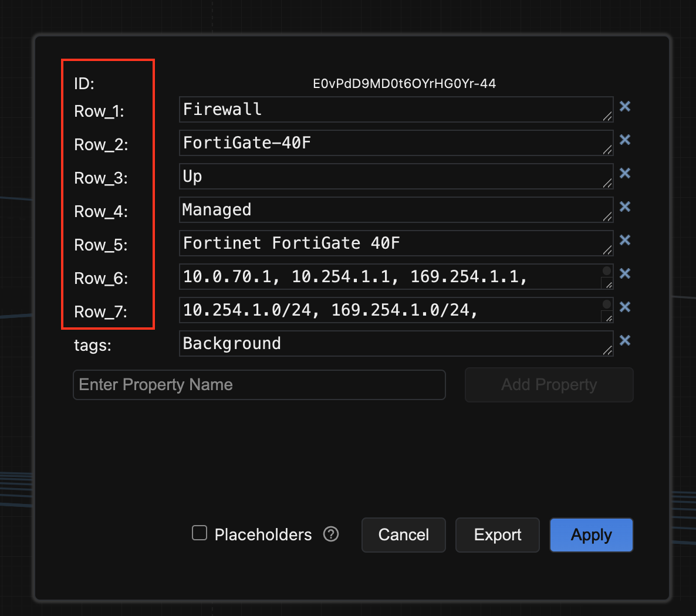Open the Placeholders help question mark icon
Viewport: 696px width, 616px height.
[x=331, y=534]
